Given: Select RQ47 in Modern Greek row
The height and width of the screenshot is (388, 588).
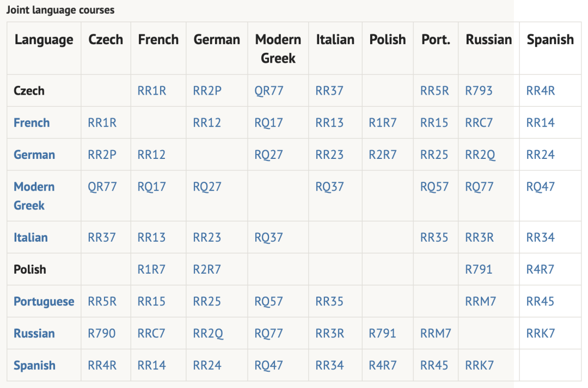Looking at the screenshot, I should point(541,187).
